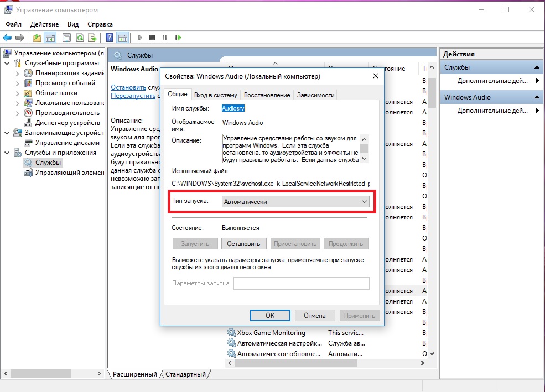Click the Xbox Game Monitoring gear icon

(x=231, y=332)
